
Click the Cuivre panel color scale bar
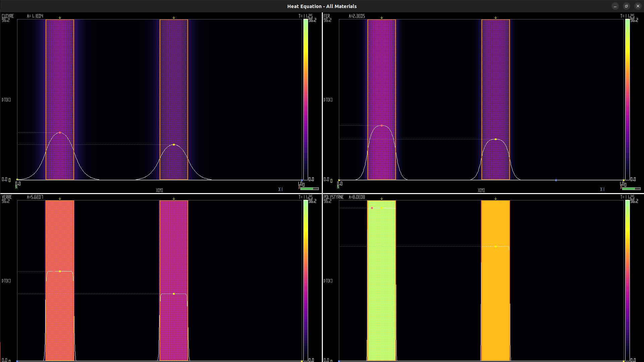[305, 100]
